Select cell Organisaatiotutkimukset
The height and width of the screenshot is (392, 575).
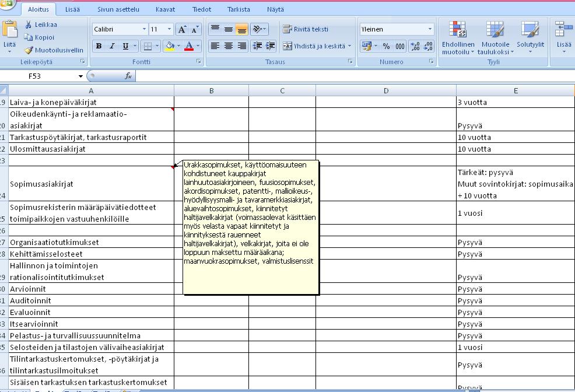click(91, 242)
